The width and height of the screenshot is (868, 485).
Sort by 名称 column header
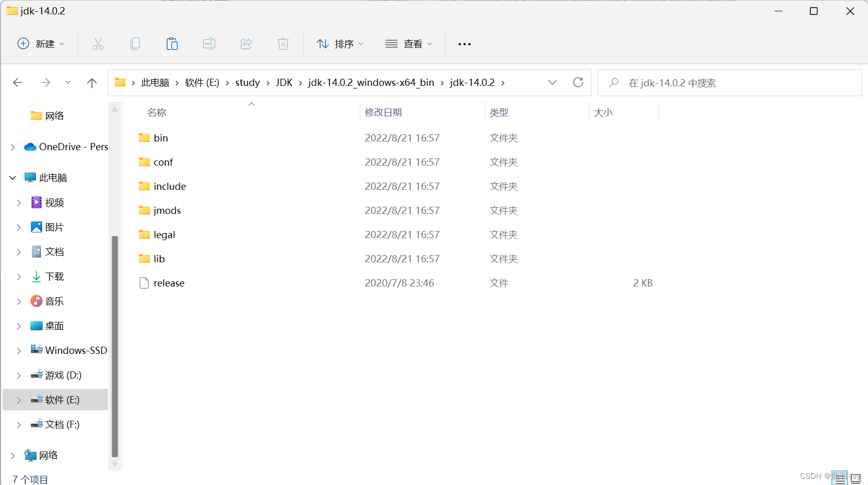[157, 113]
